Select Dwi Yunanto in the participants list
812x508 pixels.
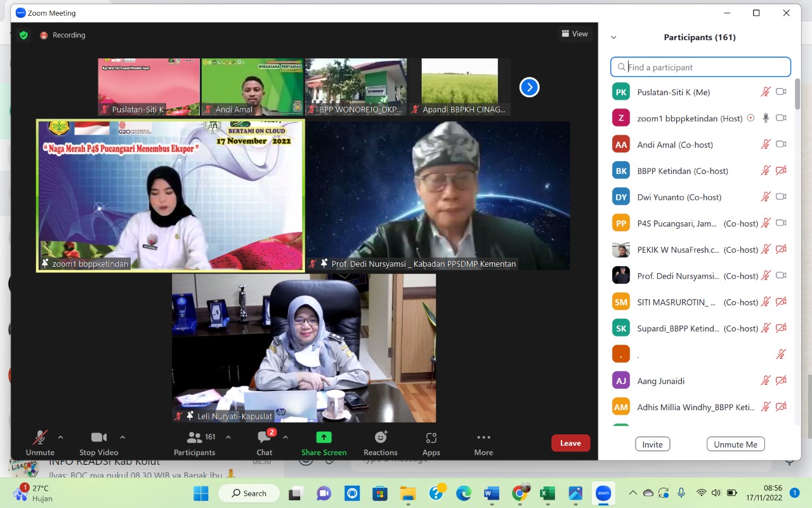(679, 197)
